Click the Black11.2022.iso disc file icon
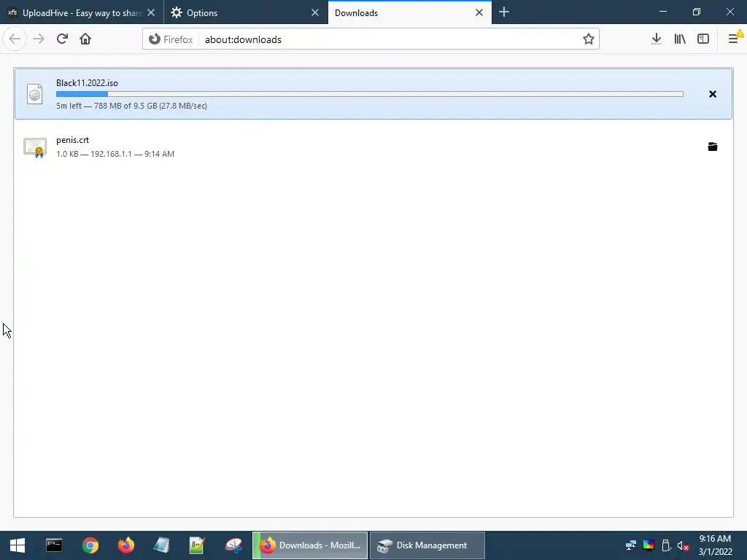The image size is (747, 560). (x=35, y=94)
